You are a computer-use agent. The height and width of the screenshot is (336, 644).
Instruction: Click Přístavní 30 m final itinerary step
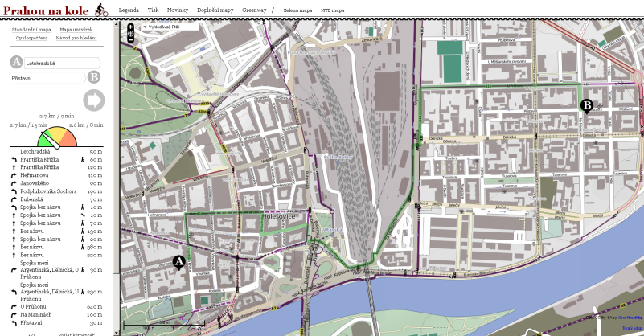(x=56, y=323)
